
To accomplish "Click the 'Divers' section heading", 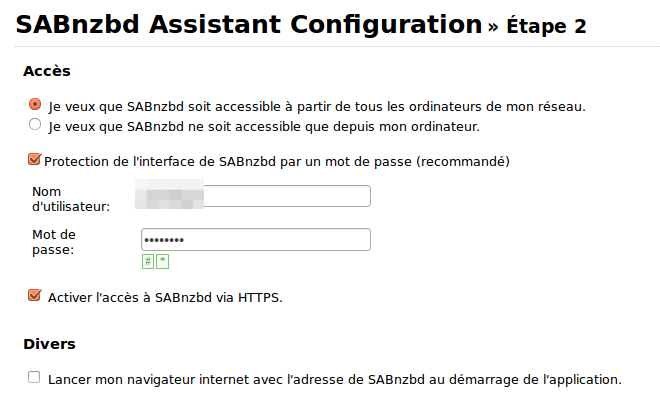I will [49, 344].
